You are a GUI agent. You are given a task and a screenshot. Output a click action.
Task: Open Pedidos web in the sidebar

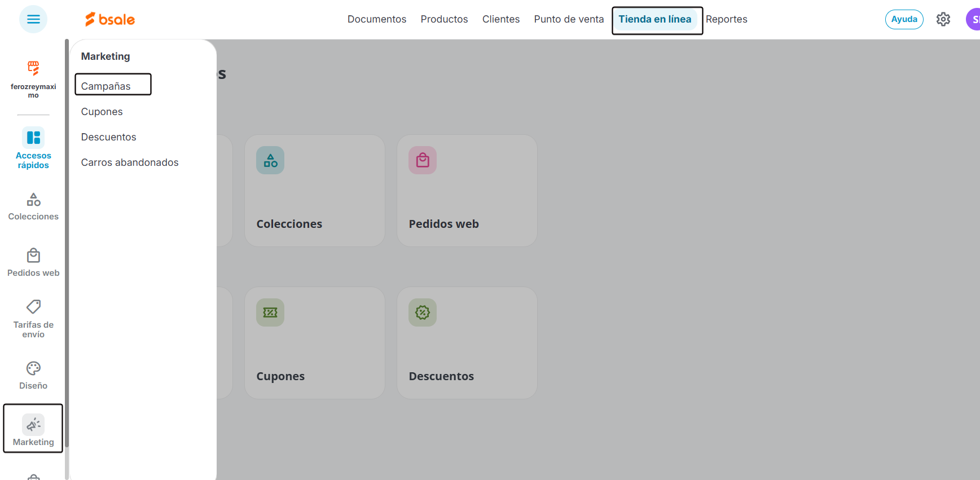click(x=33, y=263)
